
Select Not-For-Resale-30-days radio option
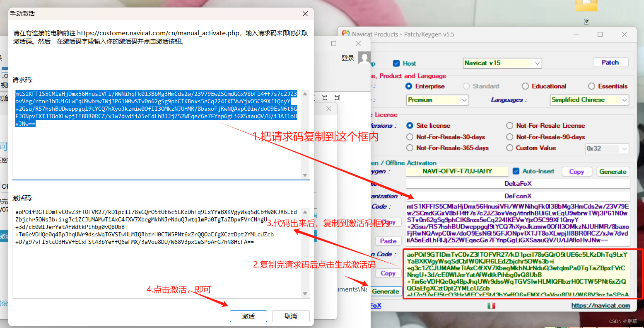(x=410, y=137)
